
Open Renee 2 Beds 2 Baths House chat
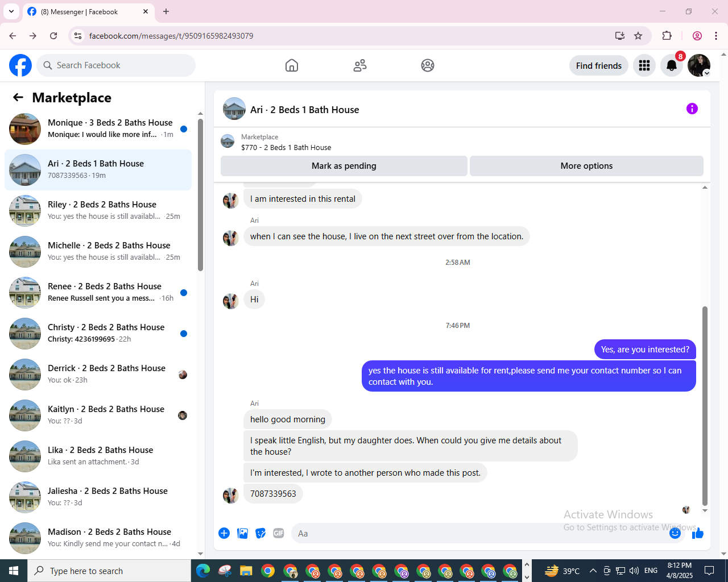click(x=98, y=293)
